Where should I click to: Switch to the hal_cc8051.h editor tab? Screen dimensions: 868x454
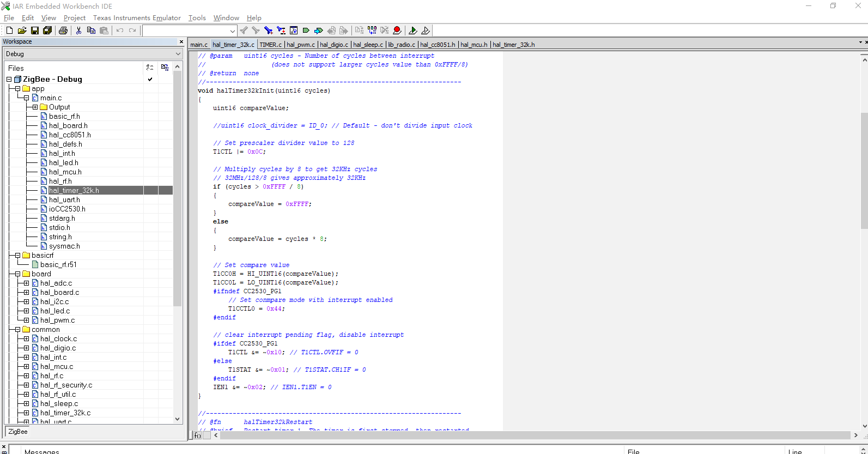[438, 45]
